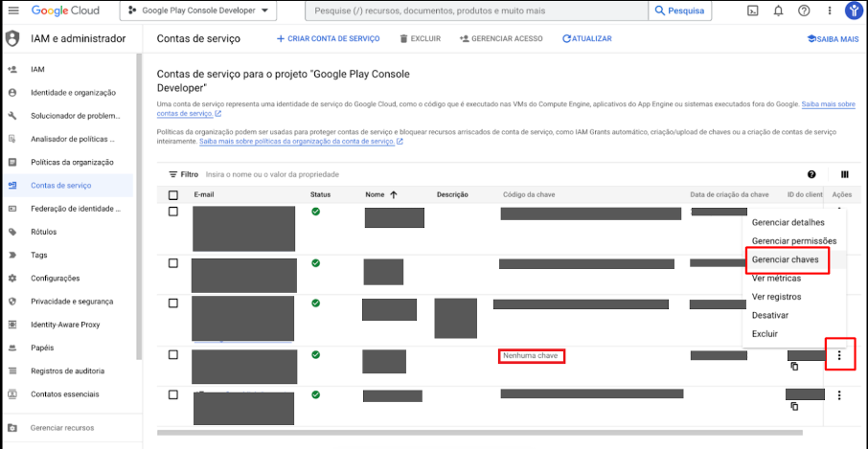Open Registros de auditoria in sidebar
This screenshot has height=449, width=868.
click(66, 371)
